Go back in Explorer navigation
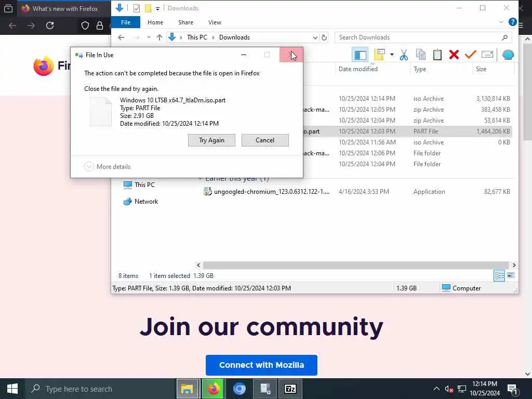Screen dimensions: 532x399 click(x=121, y=37)
